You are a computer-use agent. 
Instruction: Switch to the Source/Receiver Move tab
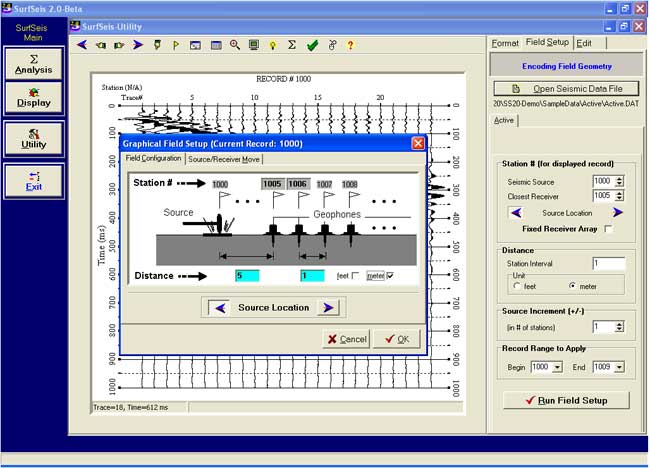coord(224,159)
